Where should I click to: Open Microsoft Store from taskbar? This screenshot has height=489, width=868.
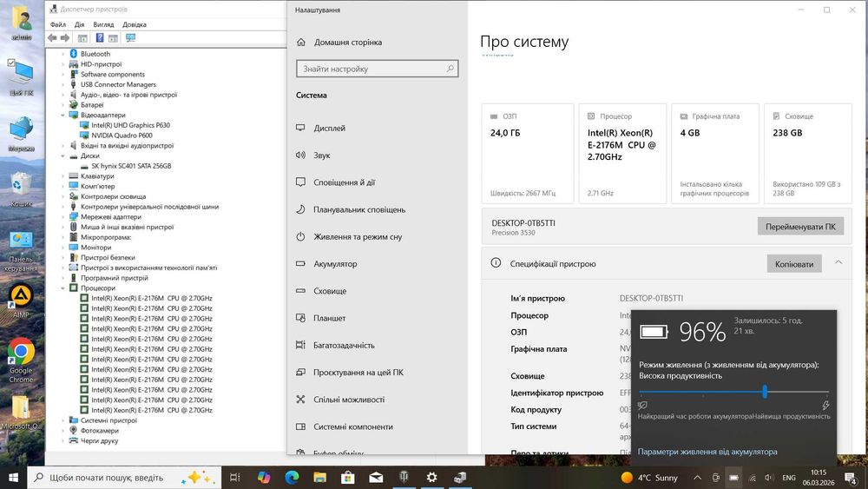348,477
